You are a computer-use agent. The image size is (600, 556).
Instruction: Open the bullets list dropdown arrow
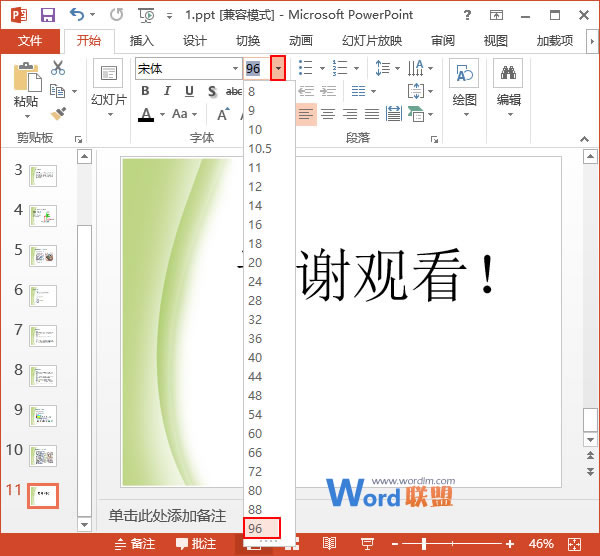[322, 68]
